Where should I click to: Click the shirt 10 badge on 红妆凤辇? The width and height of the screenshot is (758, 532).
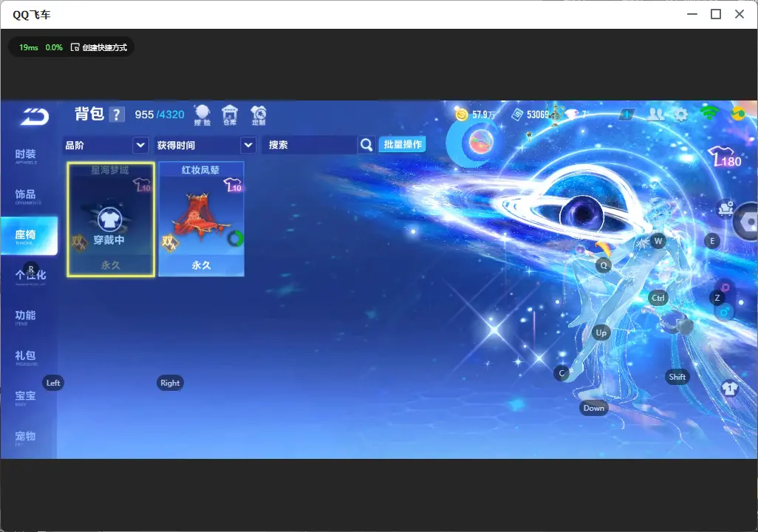(x=233, y=185)
